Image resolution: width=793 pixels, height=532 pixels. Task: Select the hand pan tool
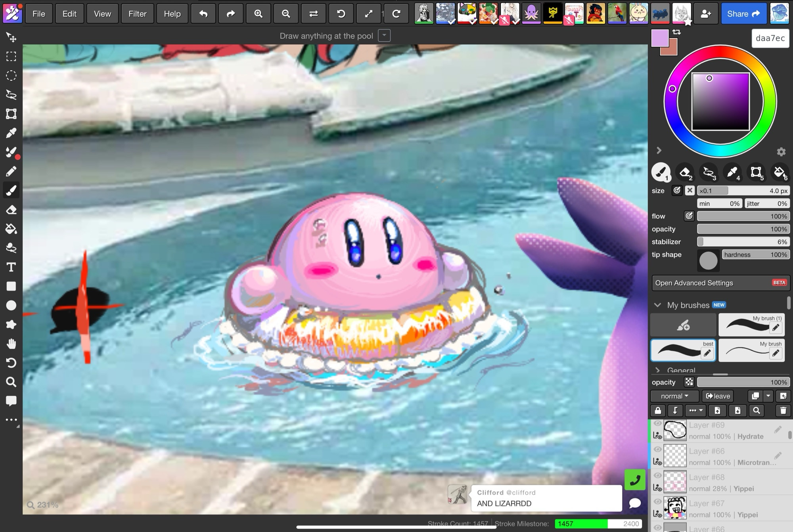(x=11, y=344)
